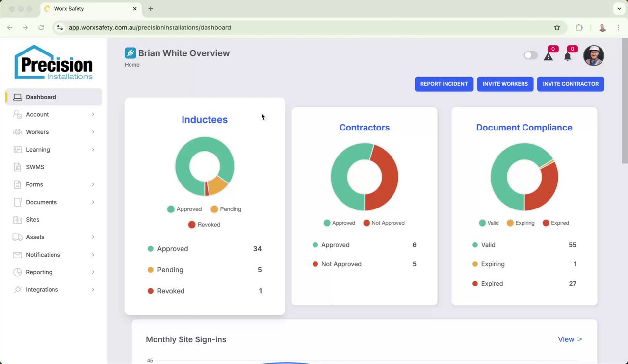Bookmark page with the star icon
Viewport: 628px width, 364px height.
(557, 27)
